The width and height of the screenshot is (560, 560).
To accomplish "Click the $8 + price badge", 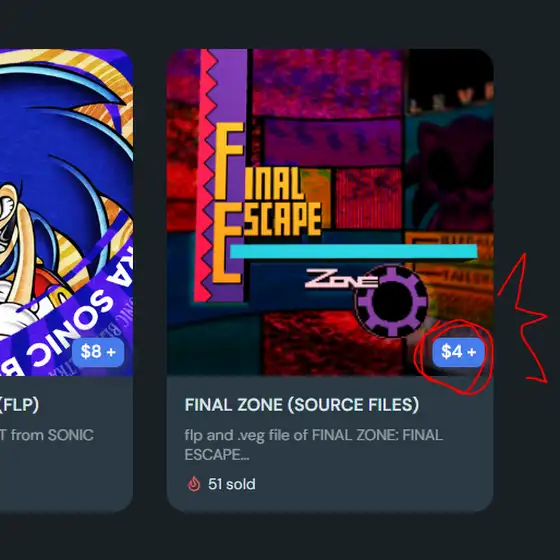I will pos(98,352).
